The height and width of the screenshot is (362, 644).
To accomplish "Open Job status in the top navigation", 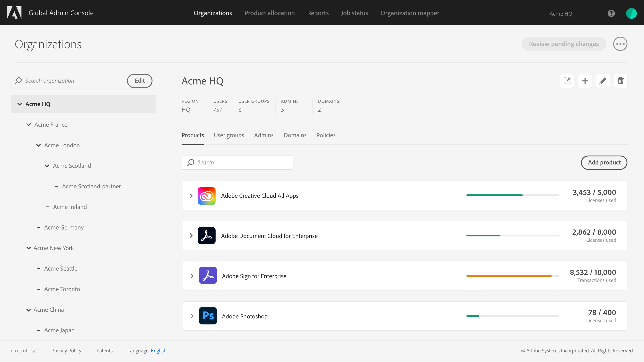I will [354, 13].
